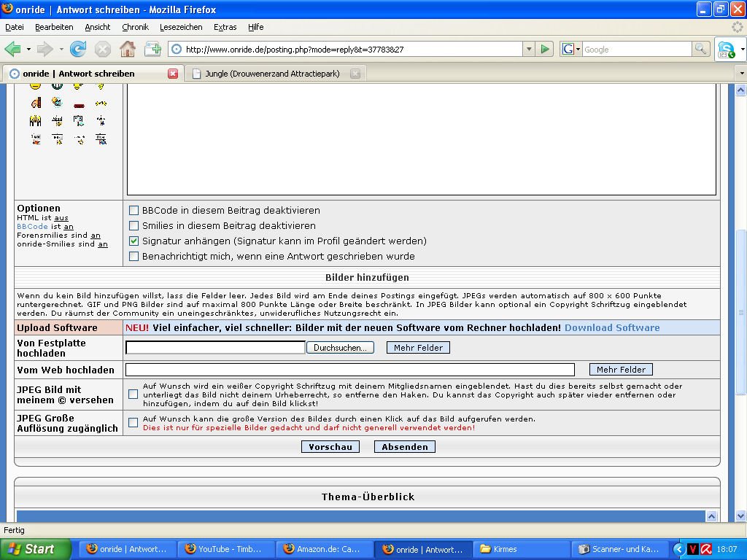Click the Google search magnifier icon
The width and height of the screenshot is (747, 560).
click(701, 50)
